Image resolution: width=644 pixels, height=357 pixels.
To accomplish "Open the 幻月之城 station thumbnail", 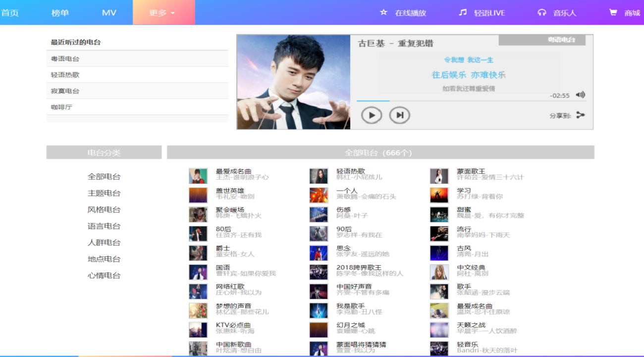I will point(319,330).
